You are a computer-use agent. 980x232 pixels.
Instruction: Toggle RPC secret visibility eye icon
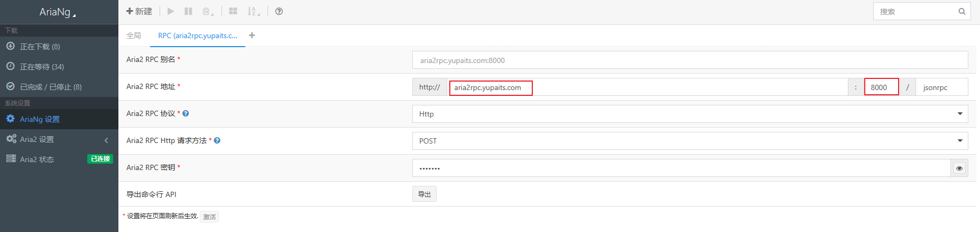[959, 168]
